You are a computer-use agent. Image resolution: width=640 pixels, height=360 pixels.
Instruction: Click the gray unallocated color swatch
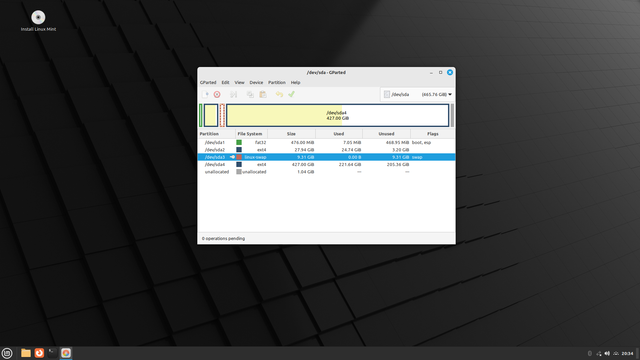click(239, 172)
